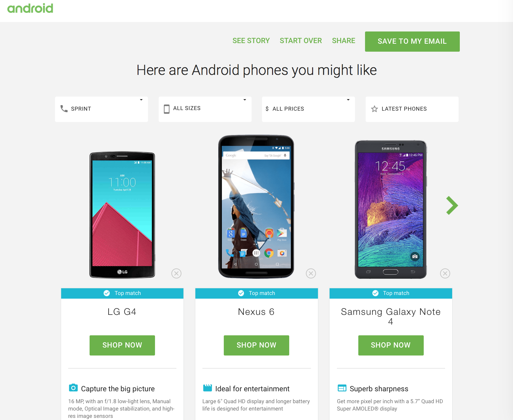Click the clapperboard icon beside Ideal for entertainment

[x=208, y=388]
